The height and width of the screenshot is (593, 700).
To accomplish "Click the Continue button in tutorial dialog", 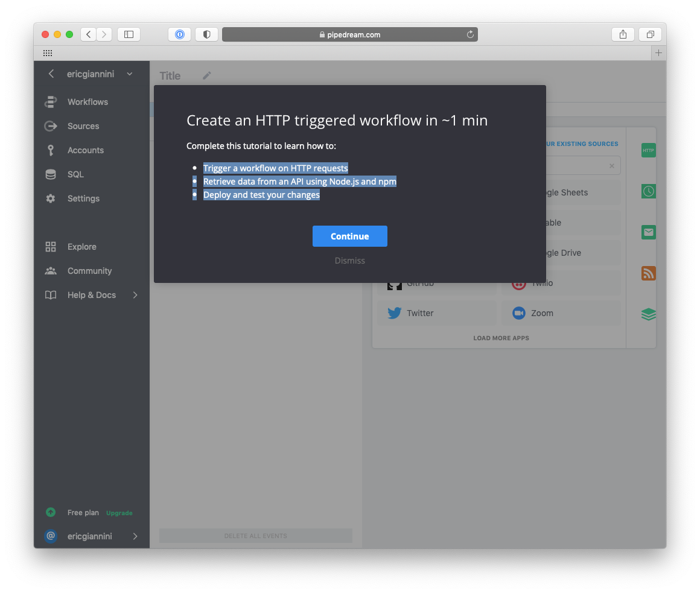I will pos(349,236).
